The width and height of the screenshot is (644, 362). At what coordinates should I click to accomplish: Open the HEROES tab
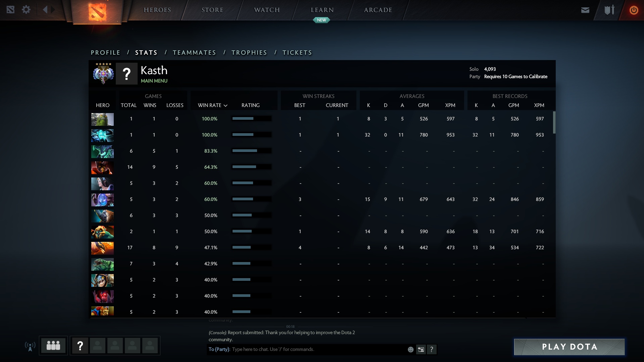coord(157,10)
